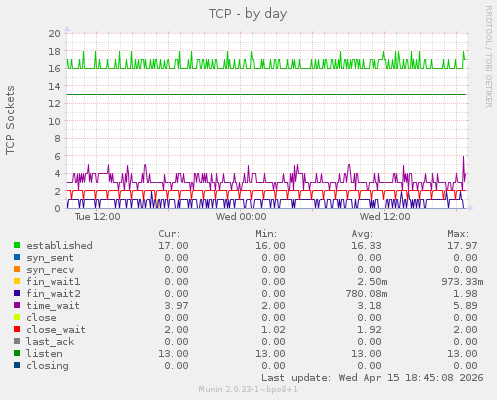Screen dimensions: 497x400
Task: Click the 'Tue 12:00' x-axis label
Action: tap(97, 217)
